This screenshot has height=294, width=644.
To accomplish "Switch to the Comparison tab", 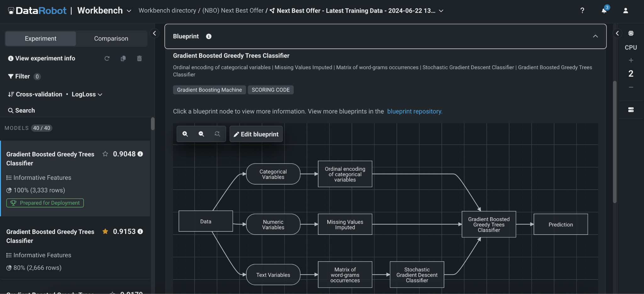I will tap(111, 38).
